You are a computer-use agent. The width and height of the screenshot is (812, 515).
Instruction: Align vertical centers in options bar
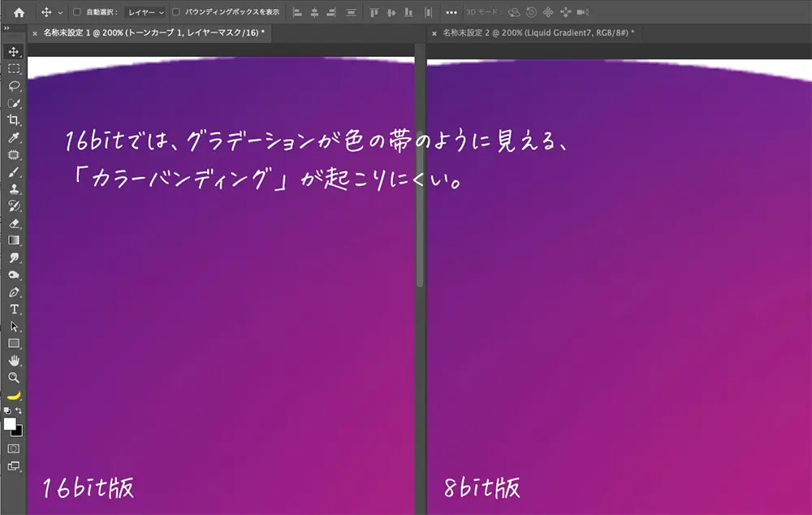pyautogui.click(x=391, y=12)
